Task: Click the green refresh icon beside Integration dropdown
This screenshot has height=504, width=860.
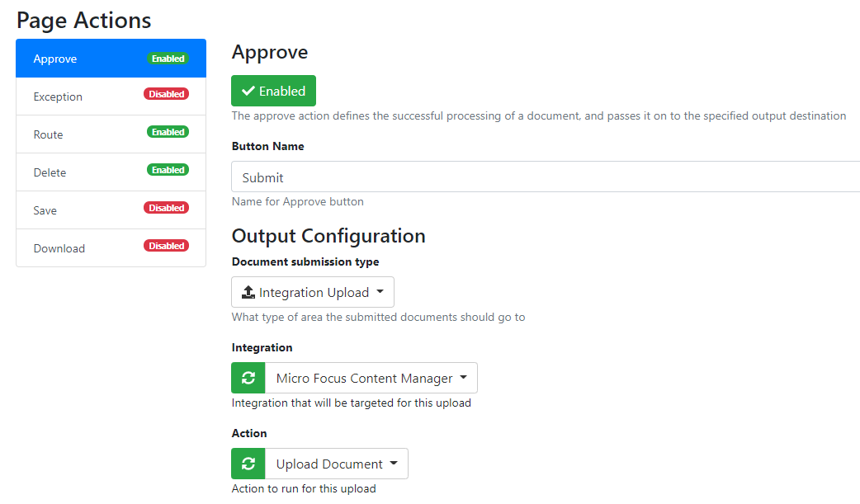Action: pos(248,378)
